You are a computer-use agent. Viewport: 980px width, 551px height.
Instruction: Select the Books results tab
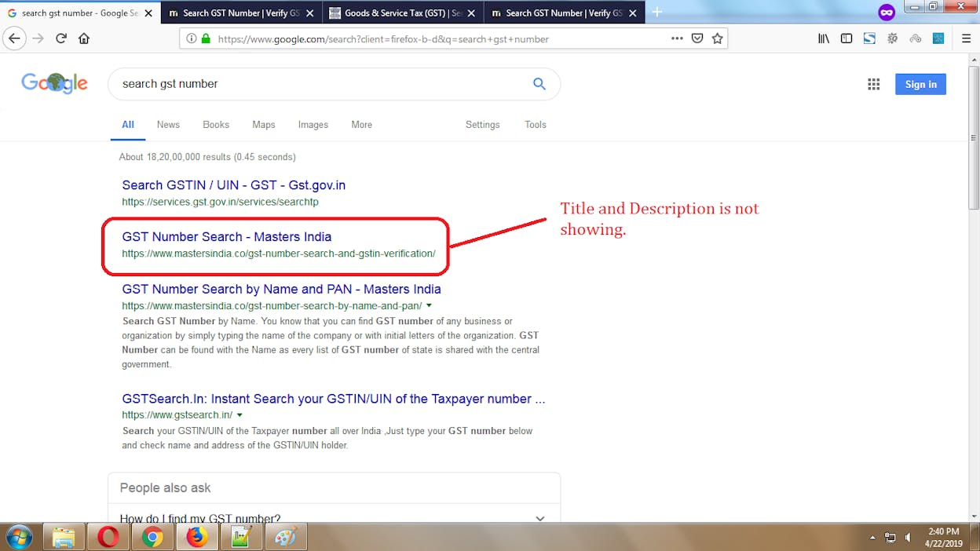coord(216,125)
